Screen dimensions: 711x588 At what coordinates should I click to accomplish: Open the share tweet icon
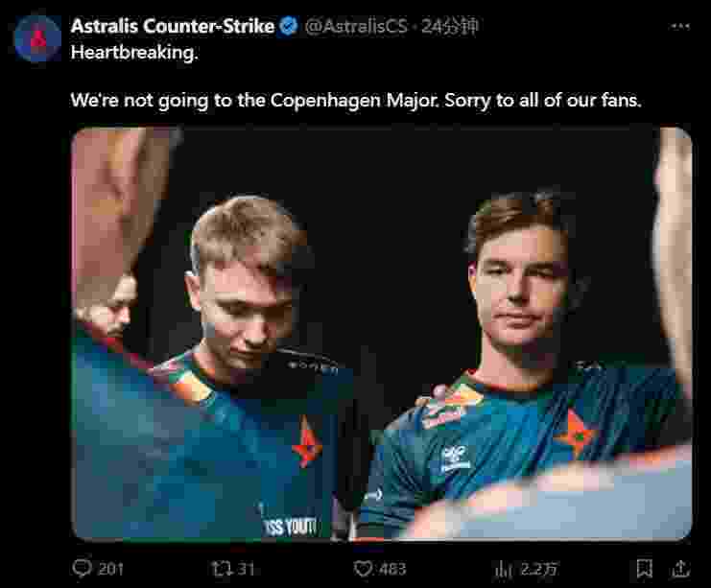click(x=680, y=569)
